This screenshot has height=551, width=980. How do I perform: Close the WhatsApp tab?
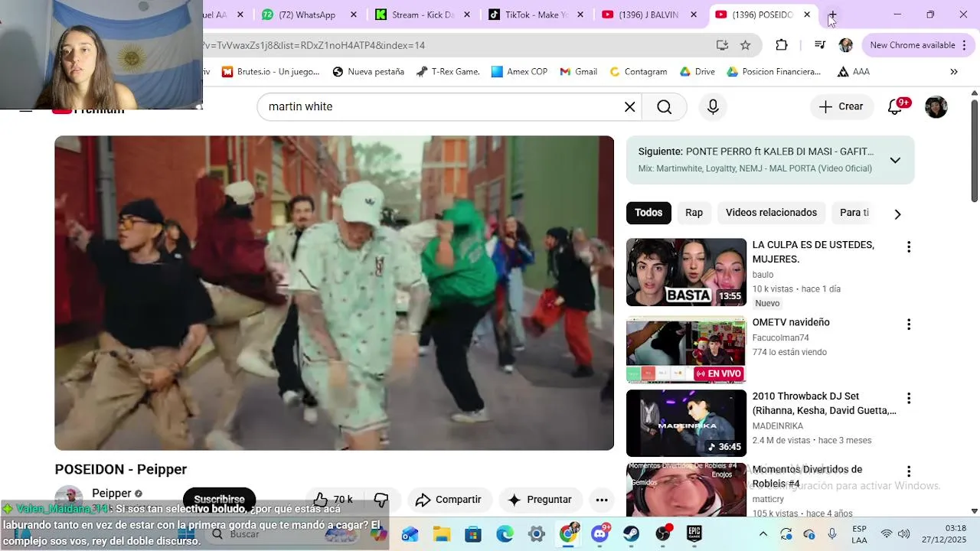coord(353,15)
